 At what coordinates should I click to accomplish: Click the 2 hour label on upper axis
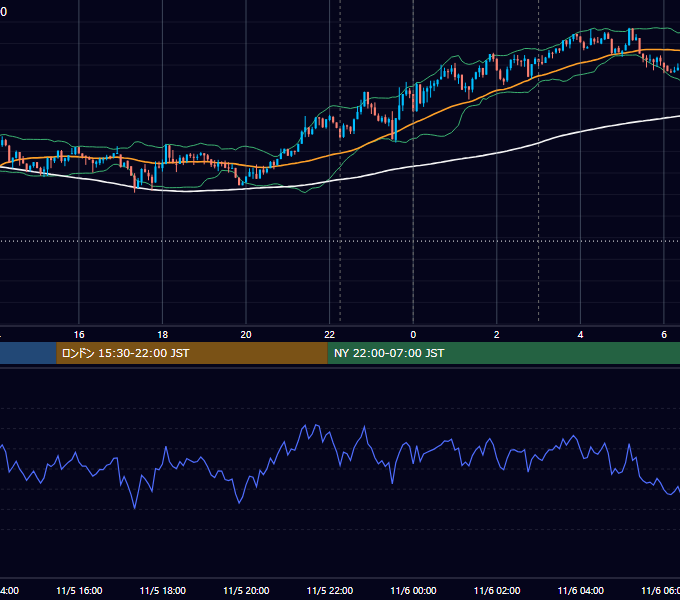click(497, 334)
